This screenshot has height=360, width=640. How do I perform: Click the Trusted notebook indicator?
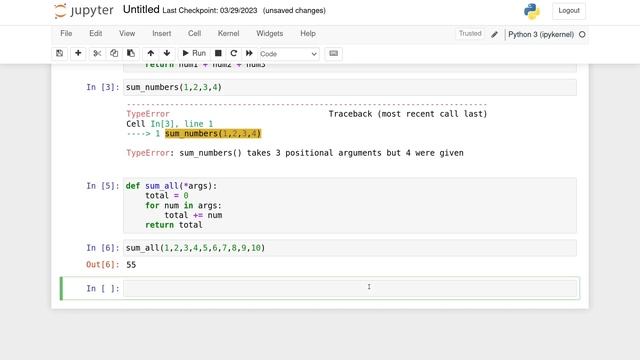click(x=470, y=33)
